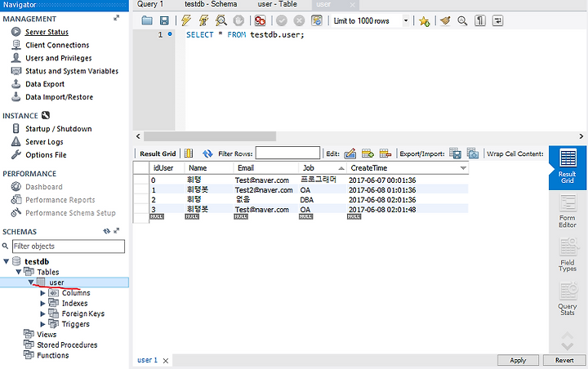Screen dimensions: 588x369
Task: Collapse the testdb schema node
Action: tap(7, 261)
